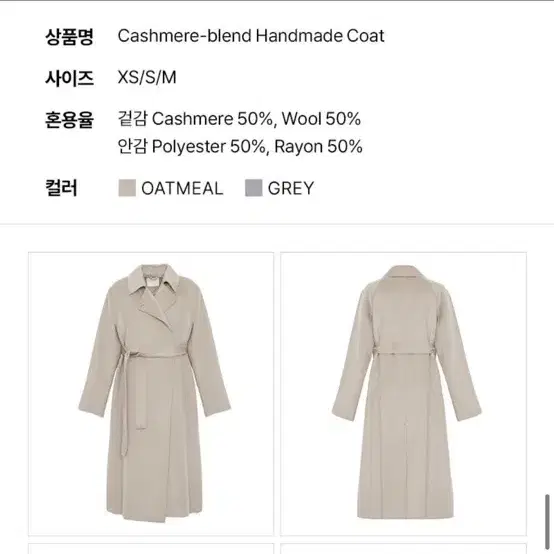Click the 혼용율 label
554x554 pixels.
pos(69,119)
